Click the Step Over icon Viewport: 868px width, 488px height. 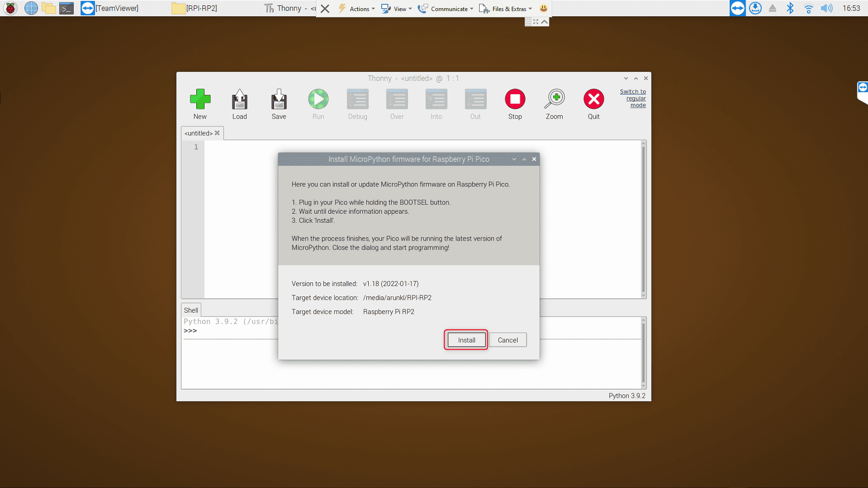[x=397, y=99]
